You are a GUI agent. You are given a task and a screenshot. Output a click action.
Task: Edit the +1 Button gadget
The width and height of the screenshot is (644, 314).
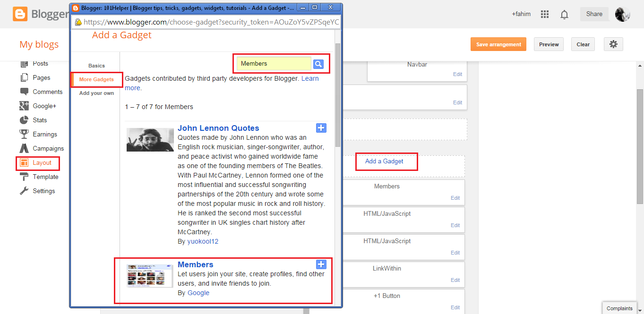[x=455, y=307]
